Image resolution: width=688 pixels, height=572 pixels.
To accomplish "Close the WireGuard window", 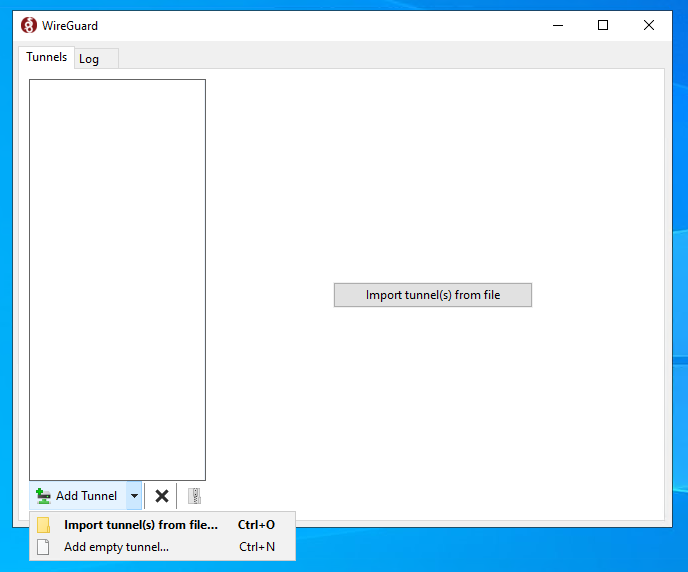I will click(x=649, y=25).
